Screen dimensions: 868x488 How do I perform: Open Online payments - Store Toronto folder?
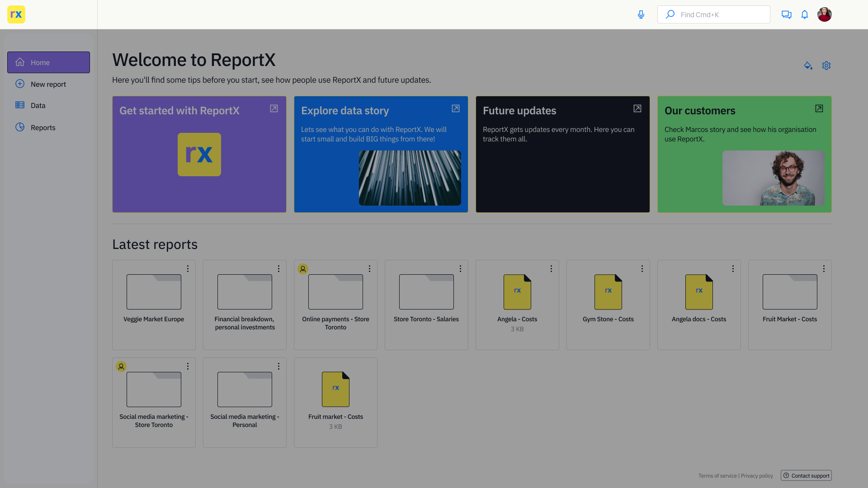click(335, 292)
